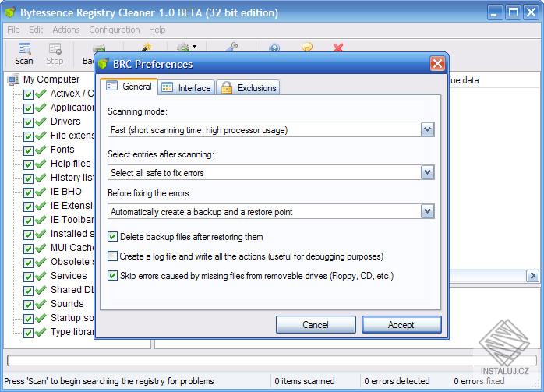This screenshot has width=544, height=392.
Task: Uncheck the Drivers category checkbox
Action: 28,122
